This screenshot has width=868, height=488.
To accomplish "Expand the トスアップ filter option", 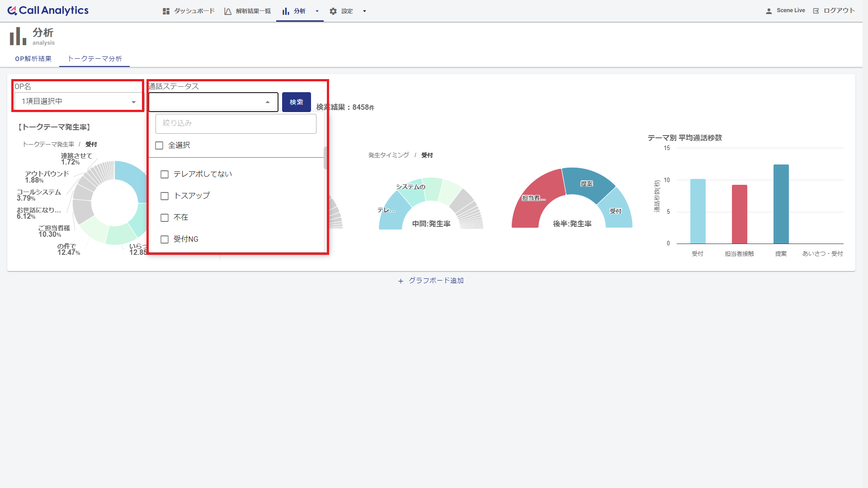I will click(165, 196).
